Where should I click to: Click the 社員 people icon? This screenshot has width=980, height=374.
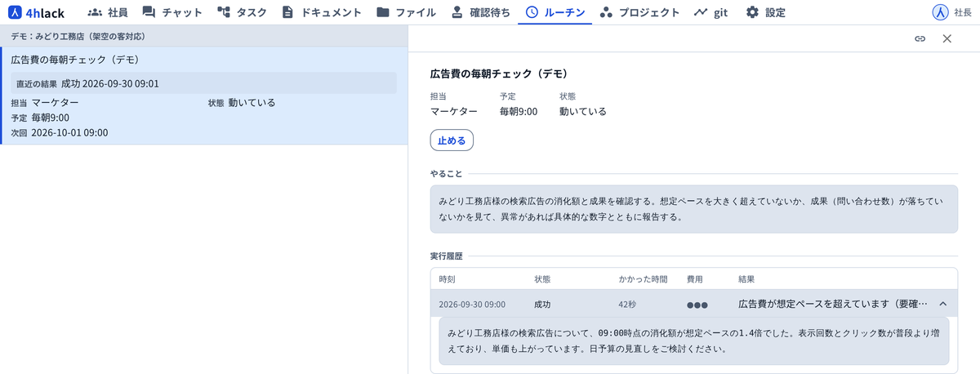tap(95, 12)
